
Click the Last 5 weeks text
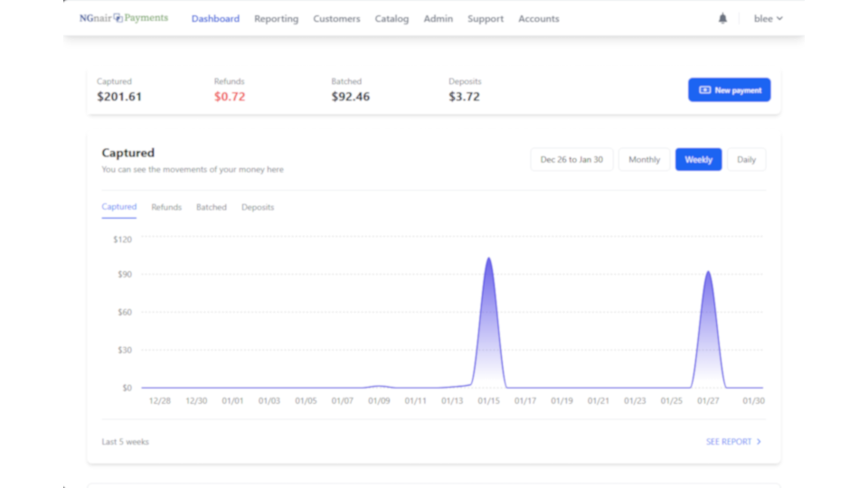point(125,442)
